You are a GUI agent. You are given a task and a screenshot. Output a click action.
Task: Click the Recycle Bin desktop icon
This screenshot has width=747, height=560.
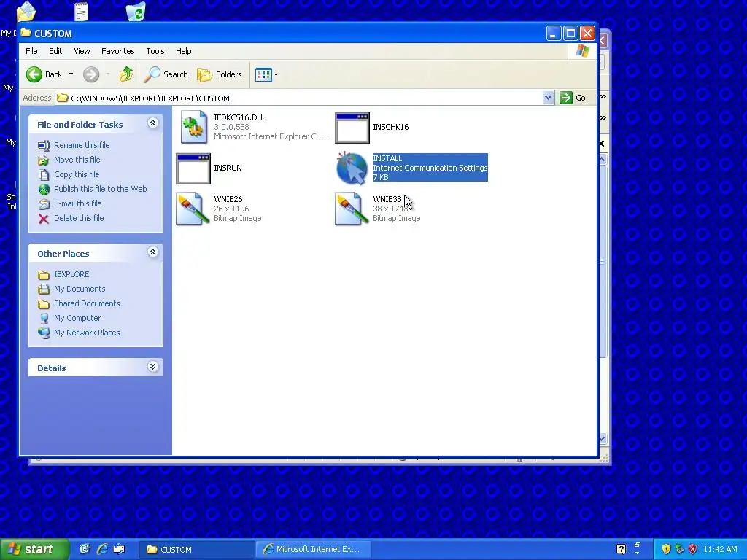click(136, 12)
